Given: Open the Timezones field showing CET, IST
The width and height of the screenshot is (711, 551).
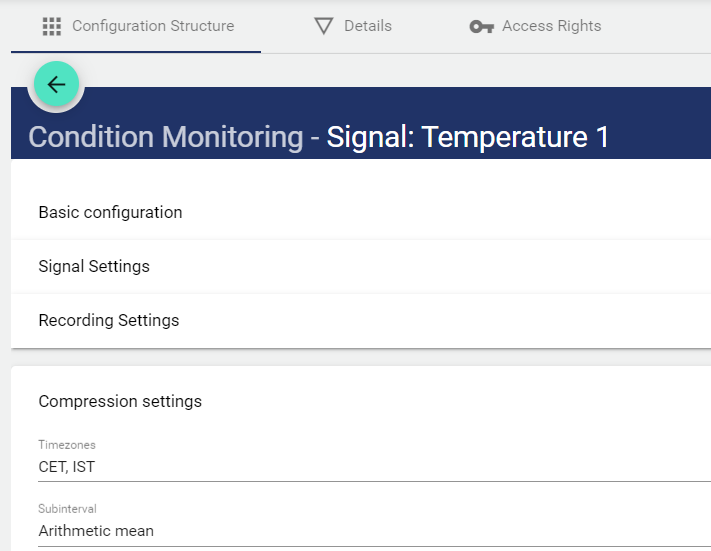Looking at the screenshot, I should pyautogui.click(x=360, y=467).
